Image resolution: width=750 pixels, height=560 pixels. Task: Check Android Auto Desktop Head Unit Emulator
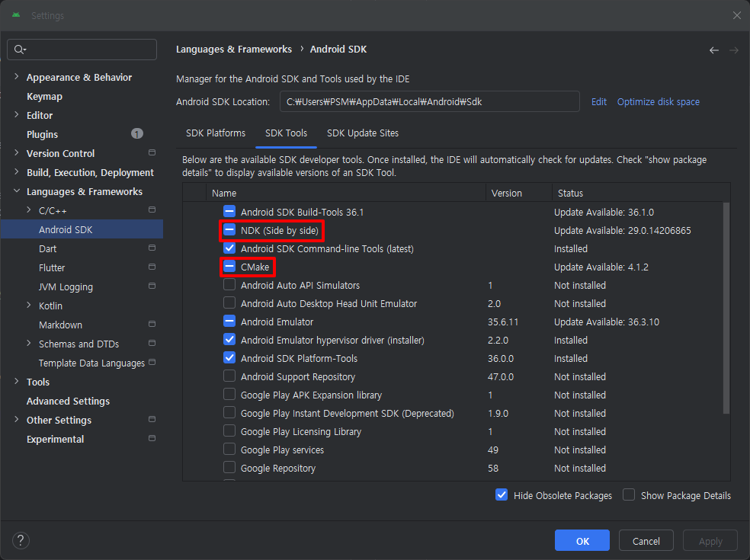[x=229, y=303]
